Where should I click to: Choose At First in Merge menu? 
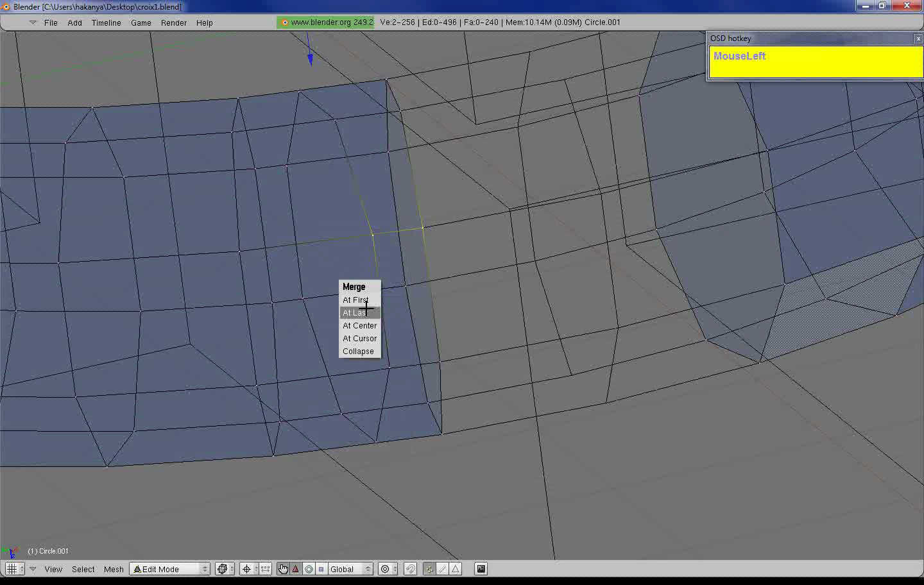(360, 300)
